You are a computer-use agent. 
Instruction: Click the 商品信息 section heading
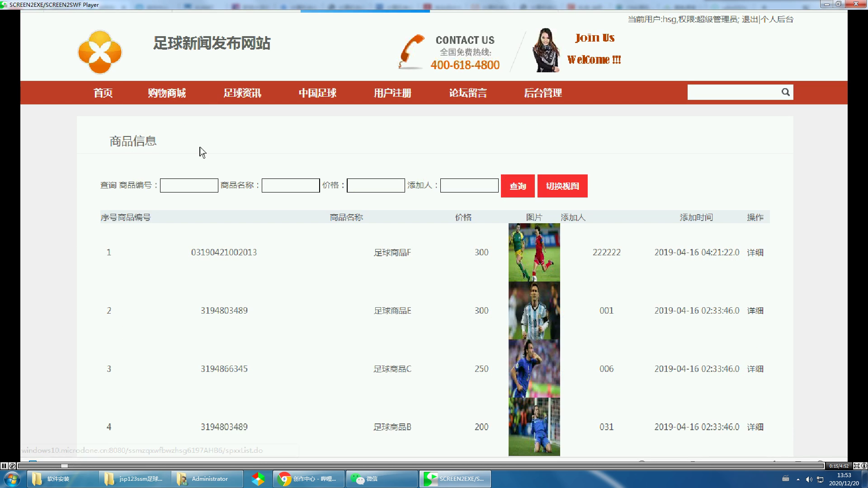coord(133,141)
